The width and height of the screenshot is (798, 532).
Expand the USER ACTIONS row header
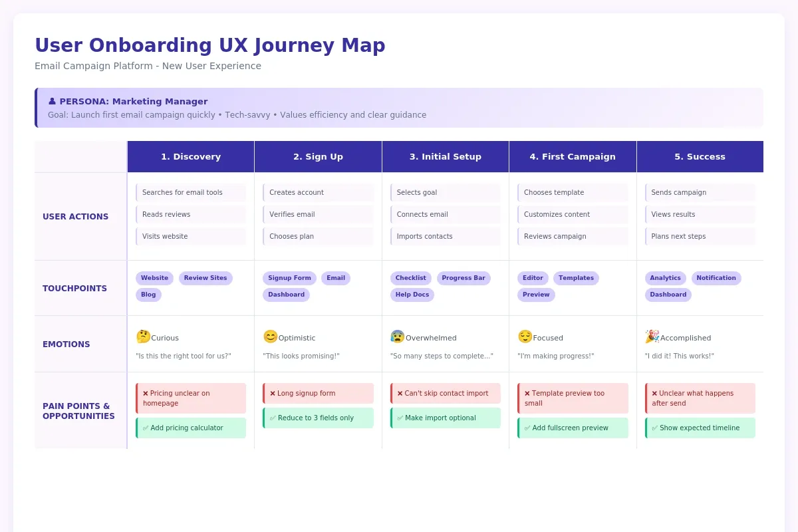pyautogui.click(x=75, y=217)
